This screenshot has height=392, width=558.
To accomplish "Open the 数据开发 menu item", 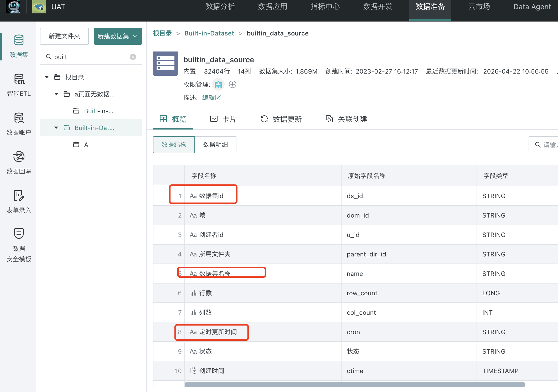I will pos(378,7).
